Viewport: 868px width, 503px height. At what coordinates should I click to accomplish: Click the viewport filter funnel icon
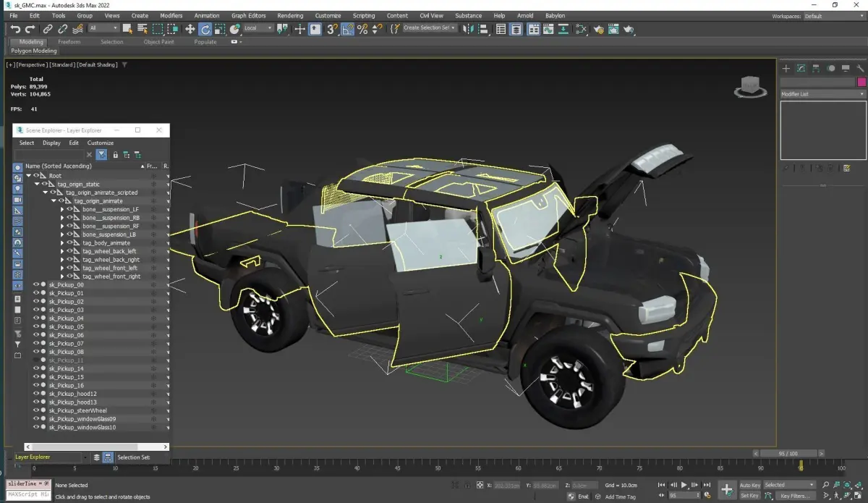point(124,64)
